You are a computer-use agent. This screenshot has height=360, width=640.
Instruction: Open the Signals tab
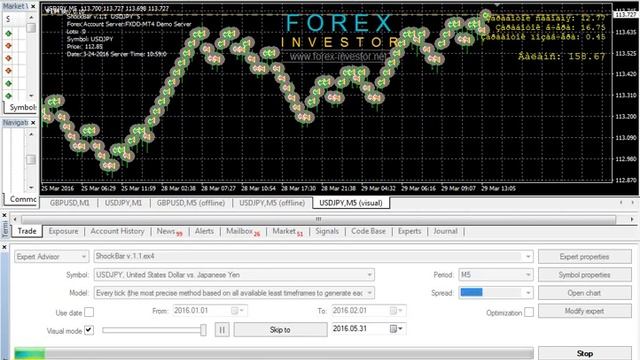(327, 231)
